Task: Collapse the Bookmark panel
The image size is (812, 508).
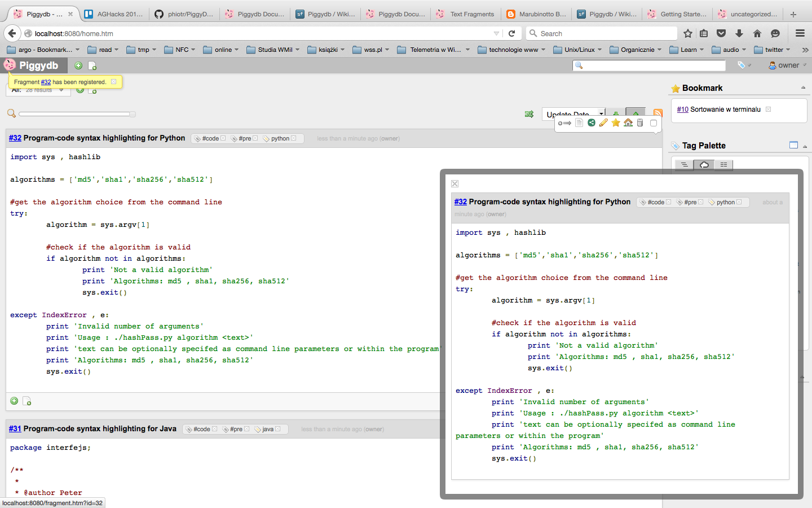Action: pyautogui.click(x=803, y=88)
